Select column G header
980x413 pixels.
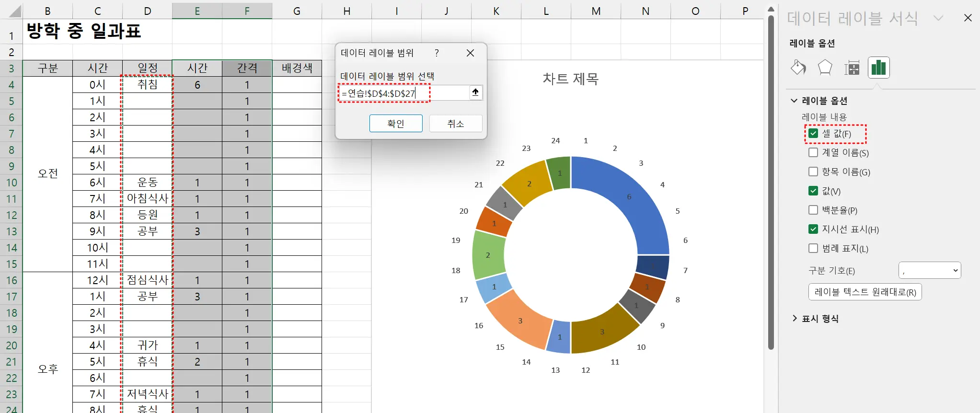(x=297, y=11)
